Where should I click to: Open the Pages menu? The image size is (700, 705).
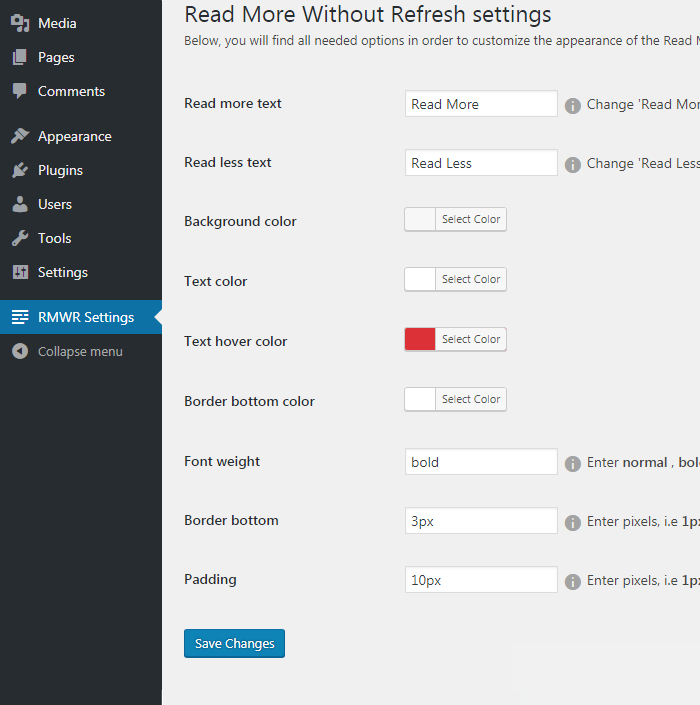click(x=81, y=57)
